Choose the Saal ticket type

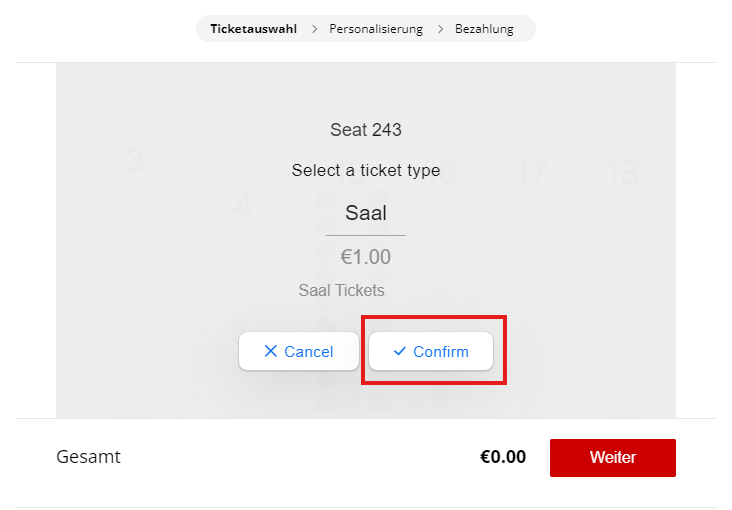(x=366, y=212)
